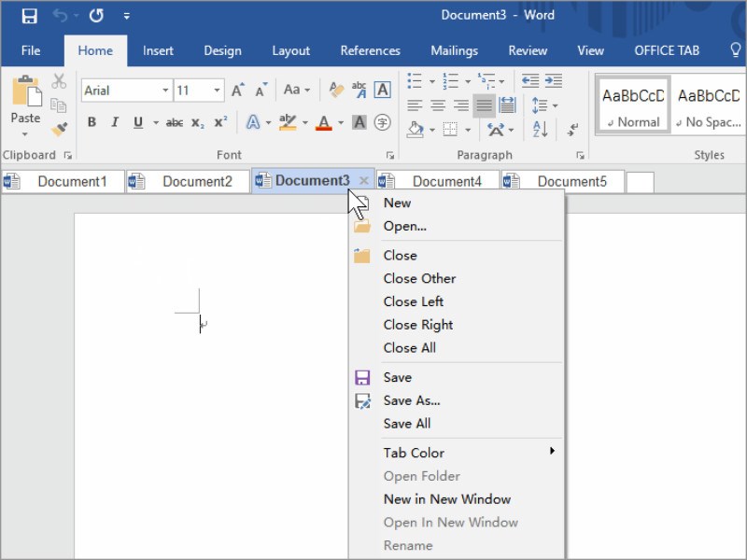Select the Document5 tab
Viewport: 747px width, 560px height.
[x=571, y=181]
